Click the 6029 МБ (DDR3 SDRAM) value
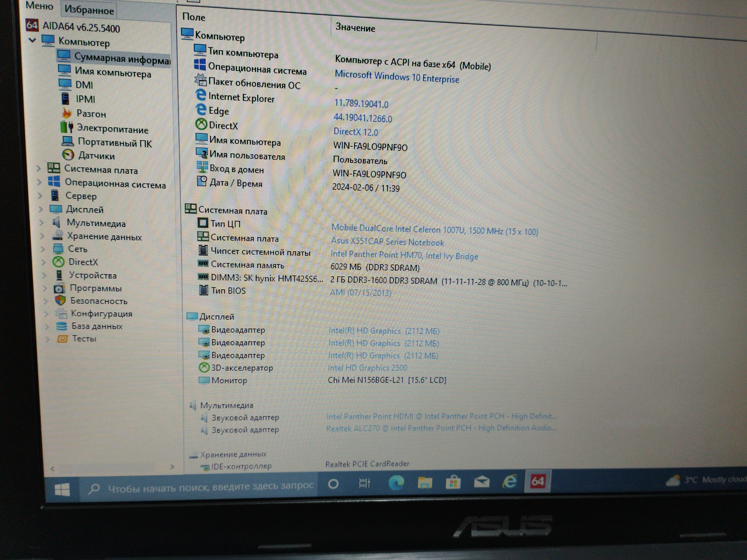 coord(375,268)
